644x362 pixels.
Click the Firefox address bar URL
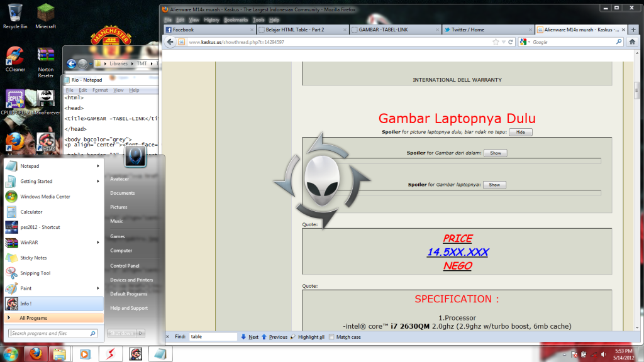236,42
